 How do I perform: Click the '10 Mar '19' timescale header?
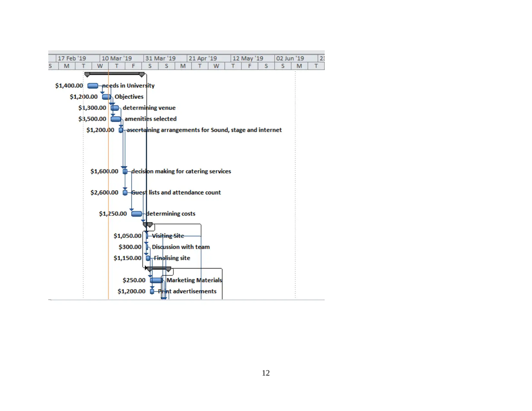click(122, 58)
